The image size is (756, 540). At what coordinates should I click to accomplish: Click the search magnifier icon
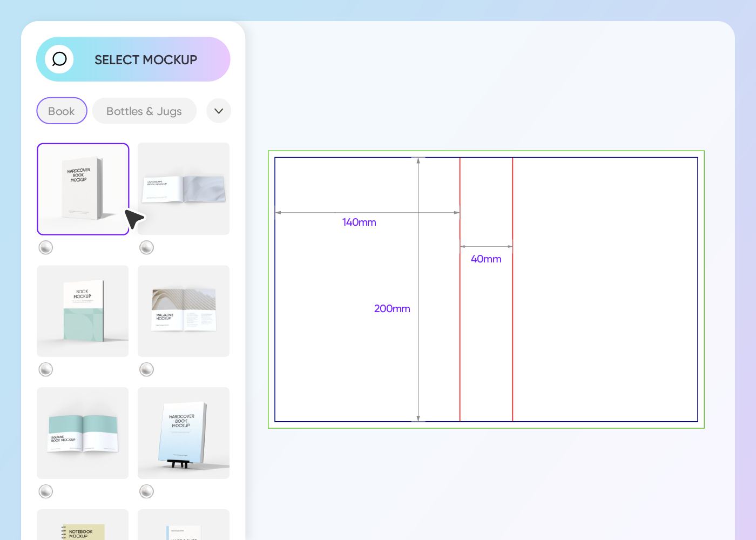coord(59,59)
